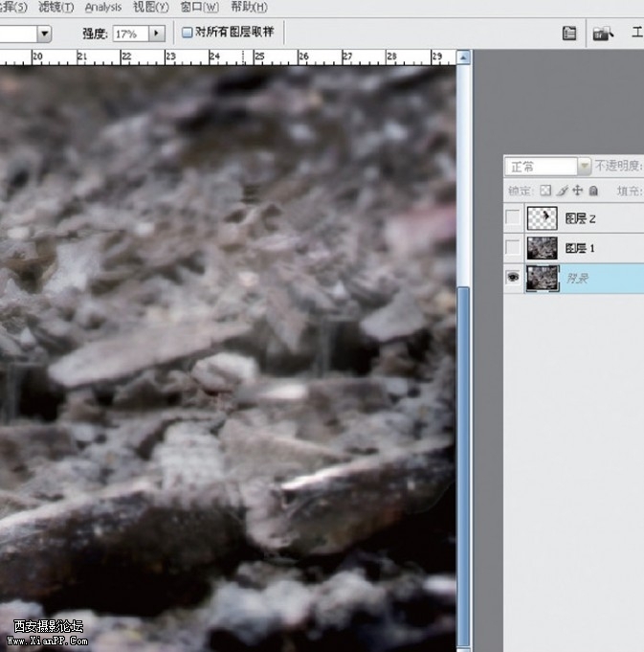Click the panel toggle icon in options bar

(569, 34)
